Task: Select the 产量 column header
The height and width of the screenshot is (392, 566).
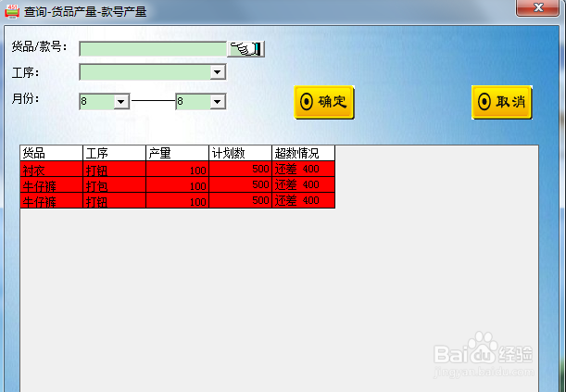Action: (177, 153)
